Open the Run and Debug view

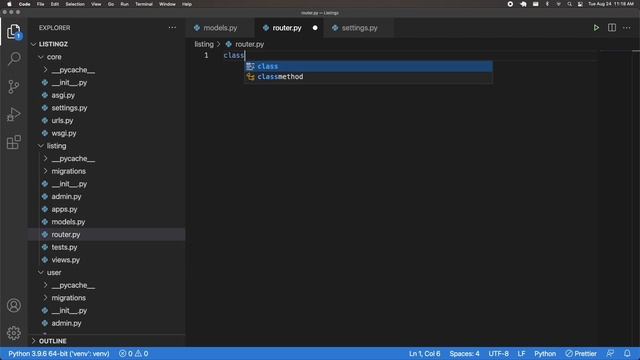point(14,114)
